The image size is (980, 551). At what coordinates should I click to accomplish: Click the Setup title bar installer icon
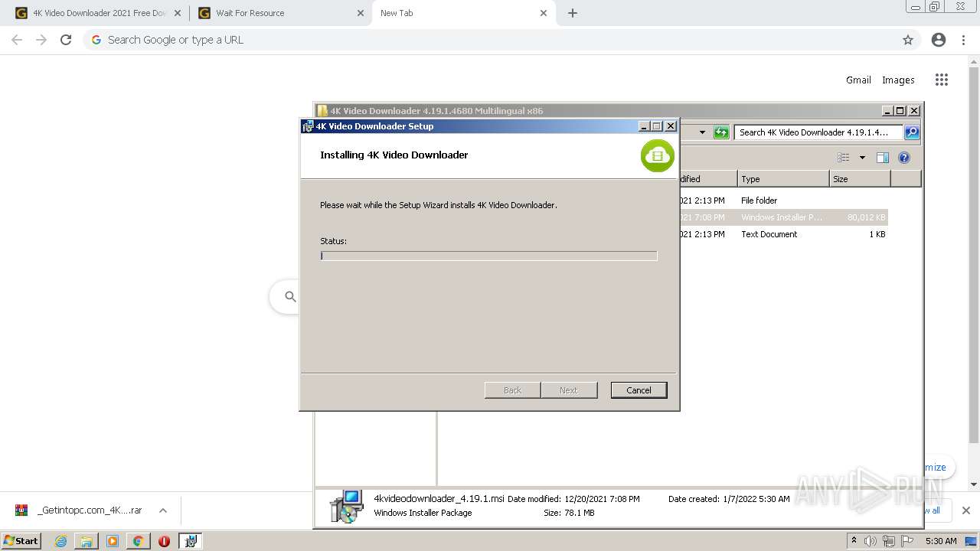click(308, 126)
